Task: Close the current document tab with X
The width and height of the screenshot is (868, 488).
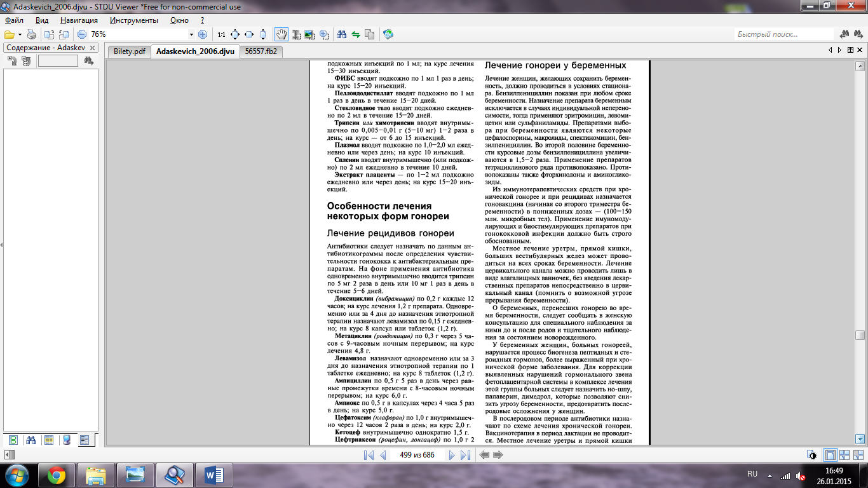Action: click(859, 50)
